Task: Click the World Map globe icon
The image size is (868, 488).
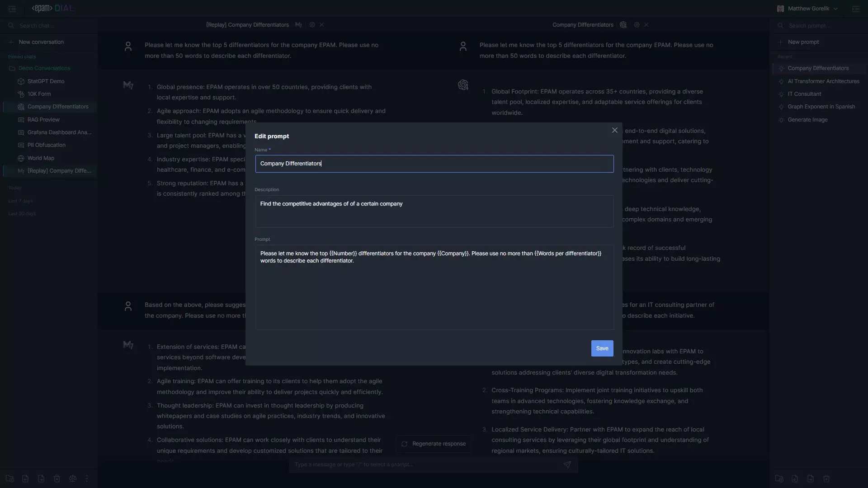Action: point(21,158)
